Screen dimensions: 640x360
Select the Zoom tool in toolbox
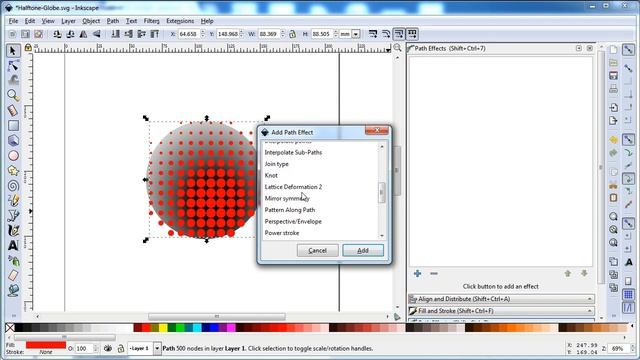13,95
